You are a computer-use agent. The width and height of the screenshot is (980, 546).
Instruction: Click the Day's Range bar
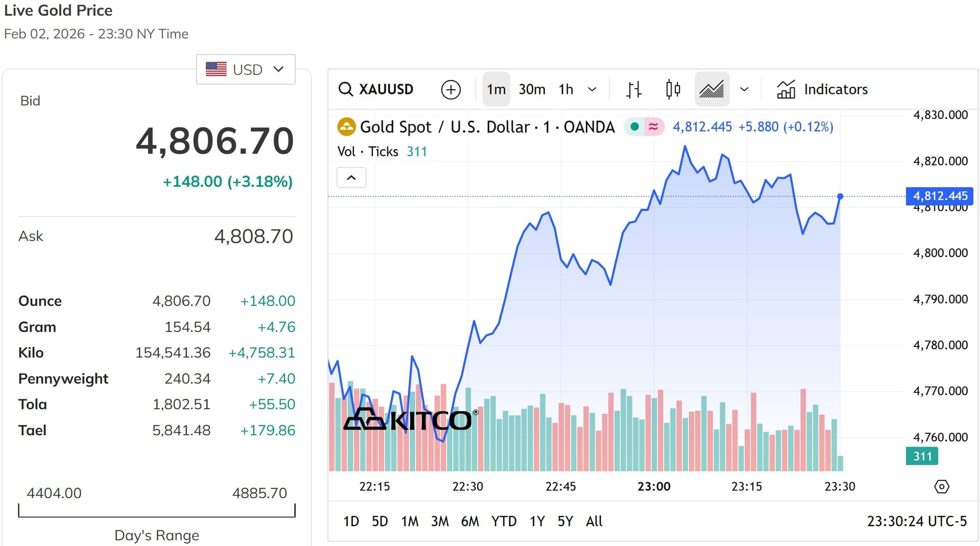[157, 511]
